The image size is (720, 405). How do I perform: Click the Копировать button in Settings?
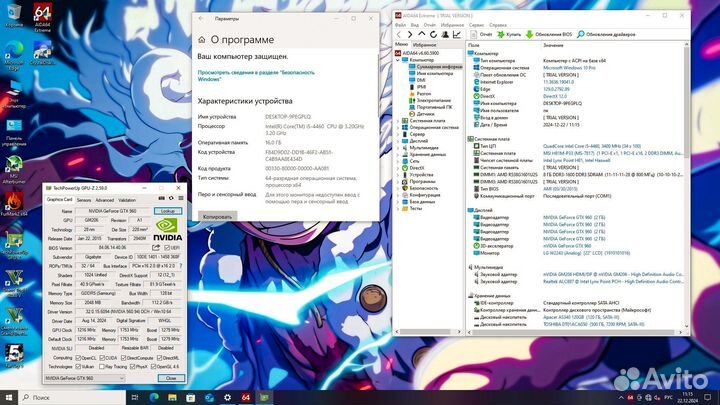(x=218, y=215)
